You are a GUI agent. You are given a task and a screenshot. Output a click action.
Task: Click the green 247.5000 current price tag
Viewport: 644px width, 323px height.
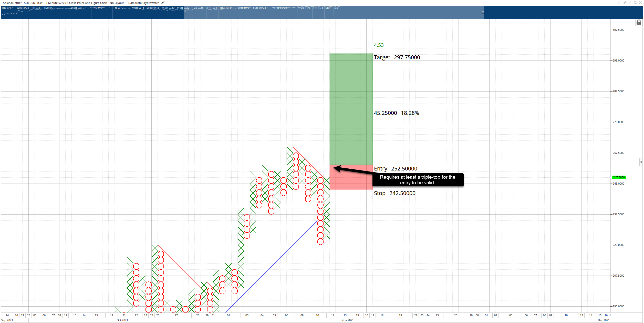tap(619, 177)
